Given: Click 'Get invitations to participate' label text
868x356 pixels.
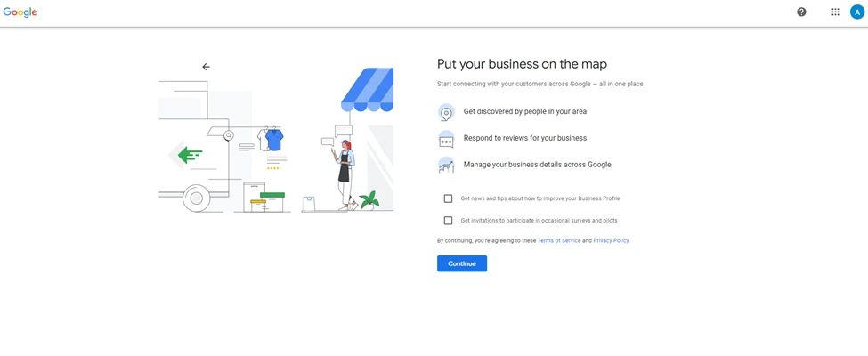Looking at the screenshot, I should click(x=539, y=221).
